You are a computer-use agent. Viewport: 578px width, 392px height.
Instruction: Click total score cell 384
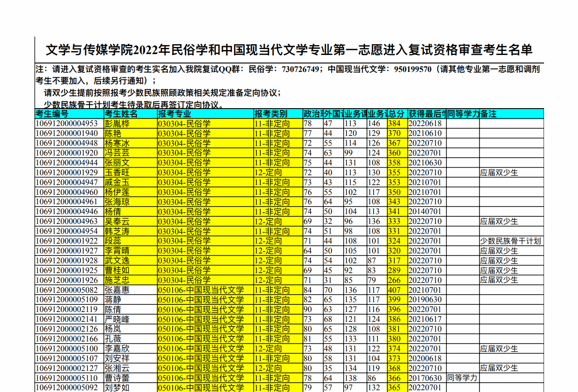tap(397, 123)
